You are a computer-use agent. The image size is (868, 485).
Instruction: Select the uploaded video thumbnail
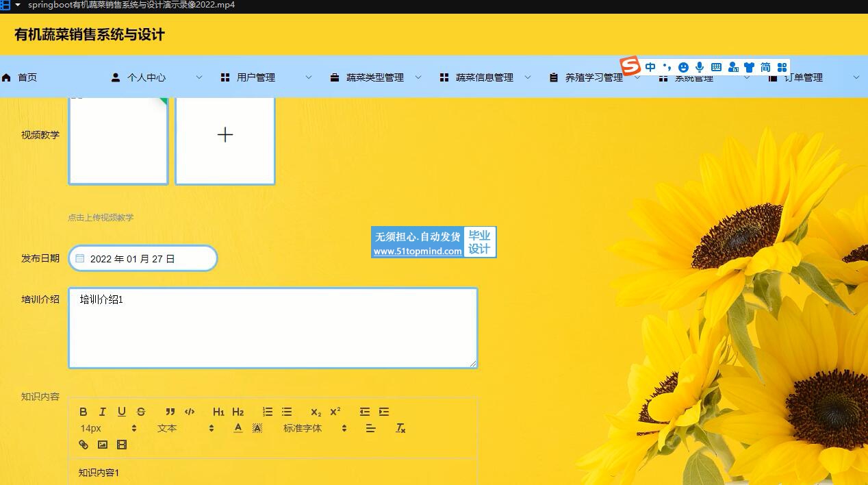click(118, 140)
